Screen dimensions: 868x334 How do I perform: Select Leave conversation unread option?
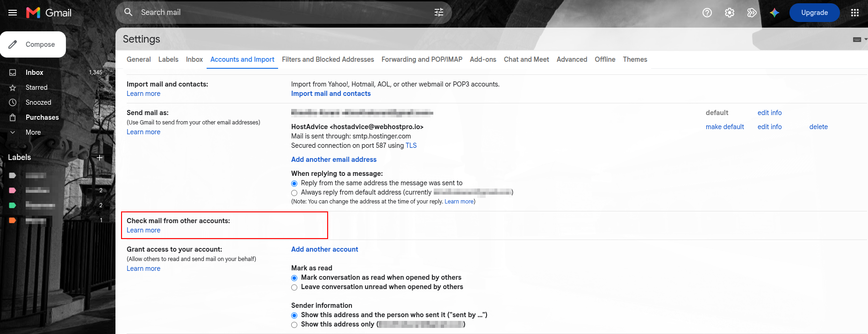[294, 287]
